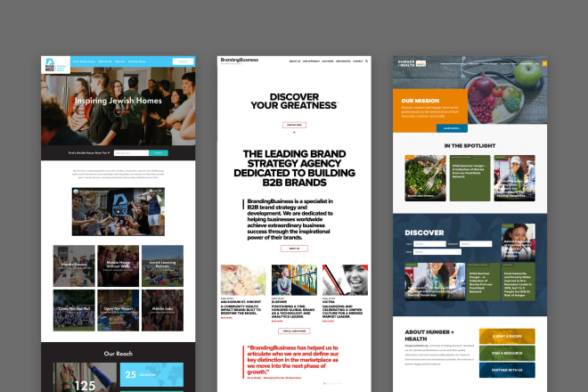Open the Elsevier case study image
Viewport: 588px width, 392px height.
click(294, 280)
